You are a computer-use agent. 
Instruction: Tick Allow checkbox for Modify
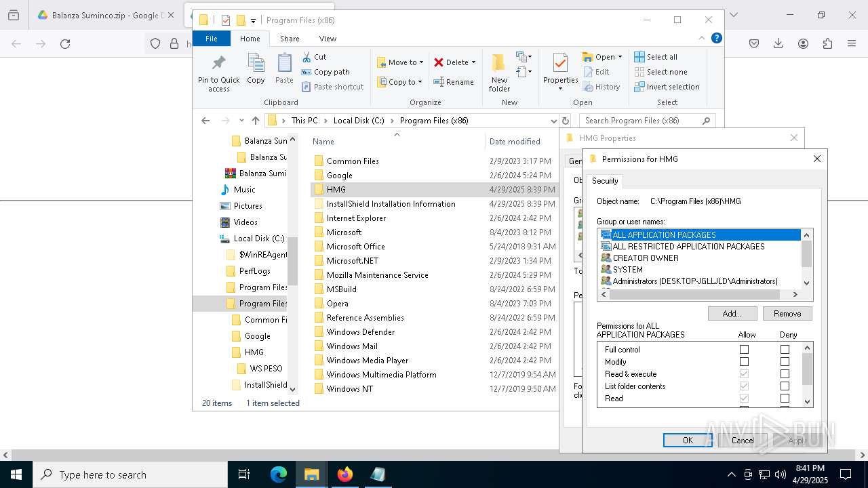[x=744, y=362]
